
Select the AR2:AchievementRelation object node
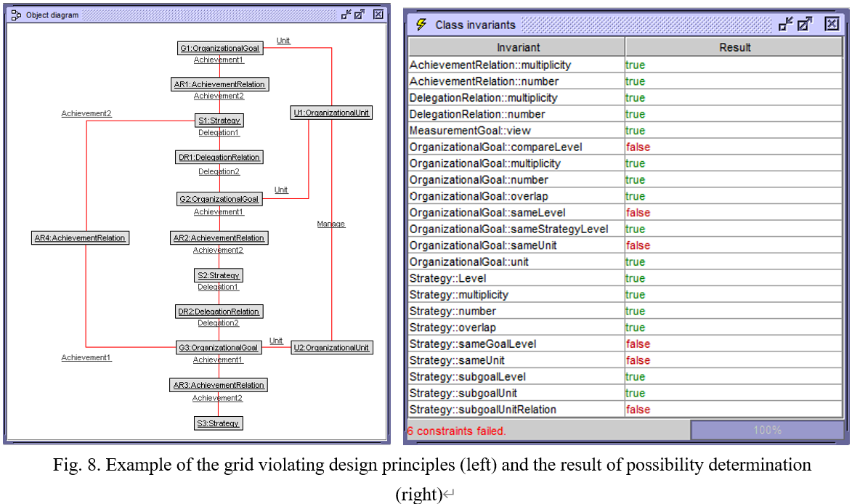point(219,237)
